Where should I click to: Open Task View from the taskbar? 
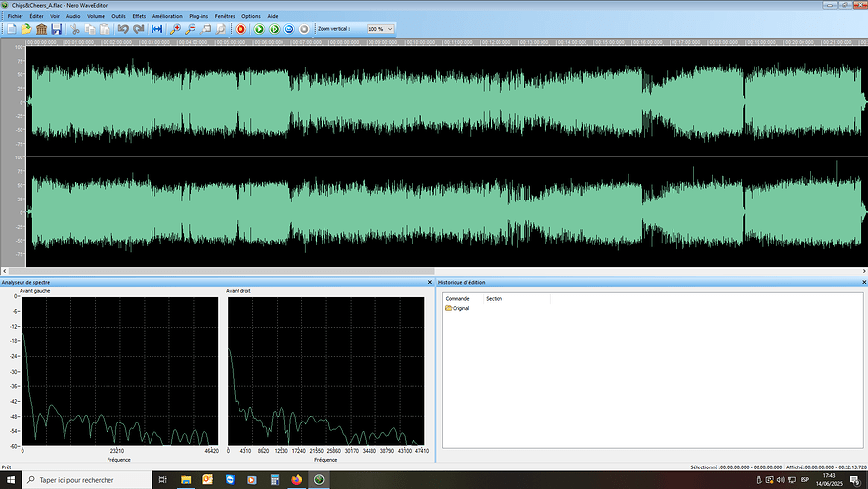click(x=162, y=480)
